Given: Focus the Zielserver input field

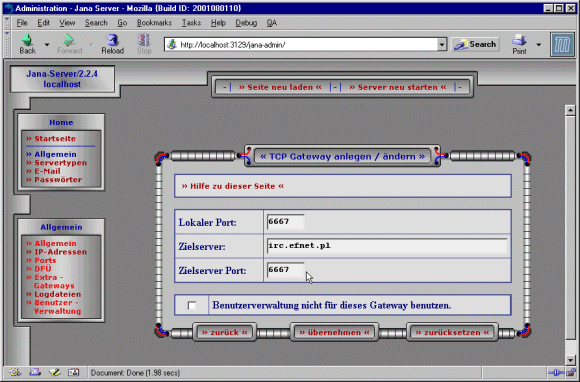Looking at the screenshot, I should [x=387, y=246].
